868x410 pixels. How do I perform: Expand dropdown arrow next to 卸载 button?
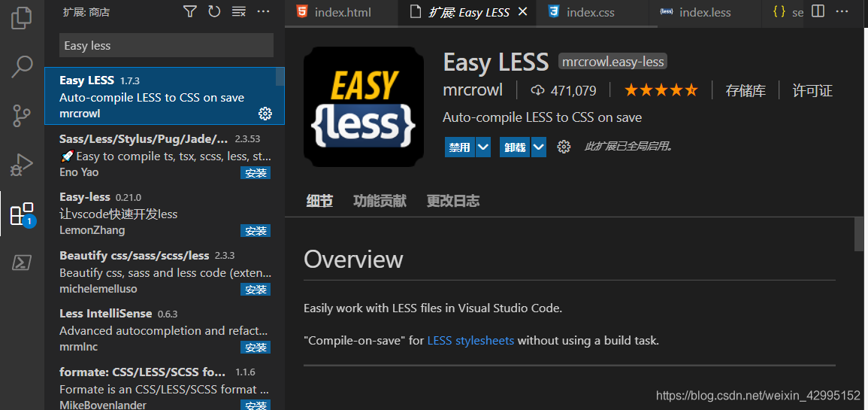click(539, 147)
